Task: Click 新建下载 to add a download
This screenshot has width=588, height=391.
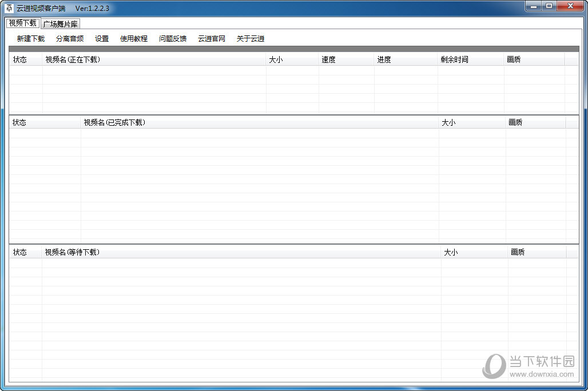Action: coord(31,39)
